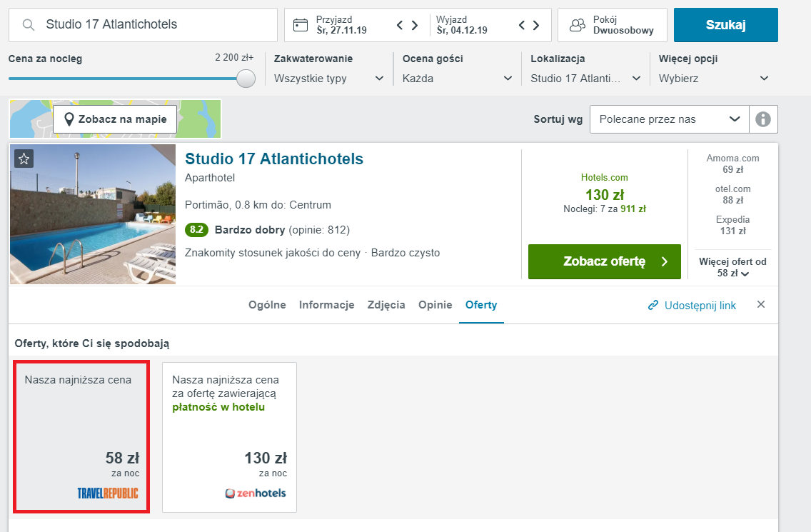Click the search magnifier icon

click(x=29, y=25)
